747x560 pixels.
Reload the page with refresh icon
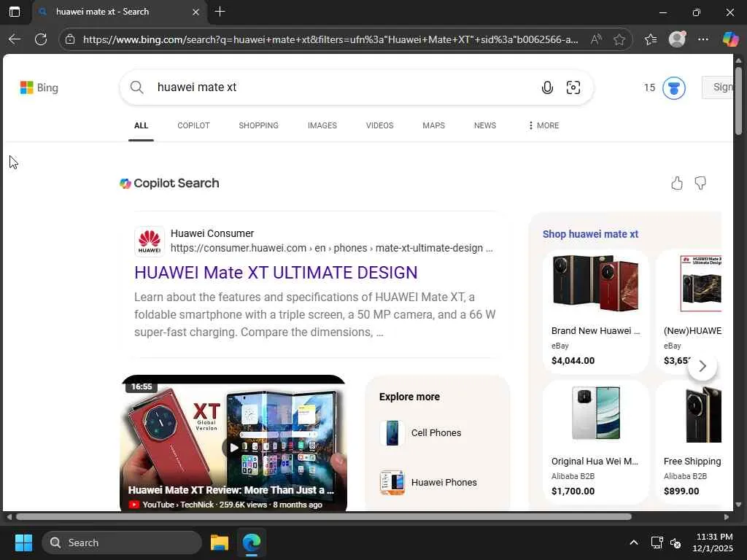(x=41, y=39)
